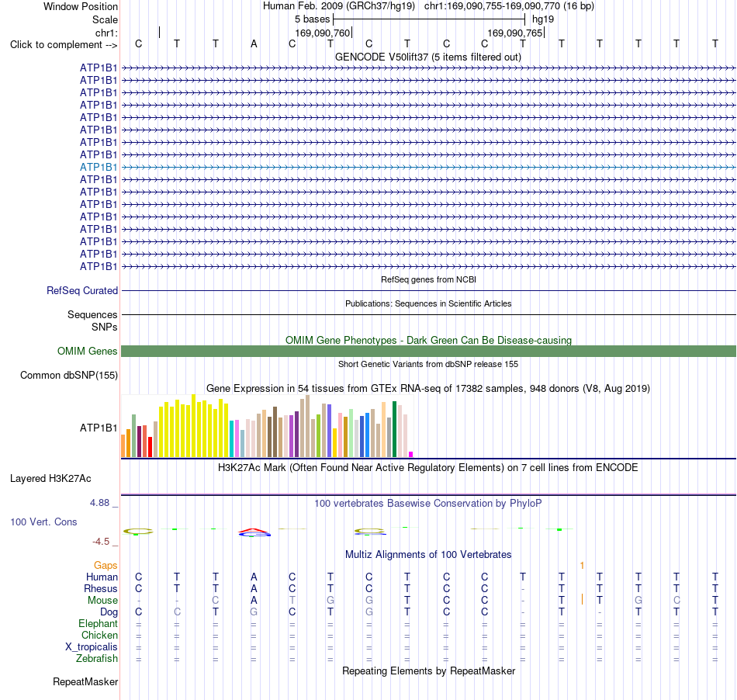Viewport: 737px width, 700px height.
Task: Click the 'X_tropicalis' alignment row label
Action: [92, 647]
